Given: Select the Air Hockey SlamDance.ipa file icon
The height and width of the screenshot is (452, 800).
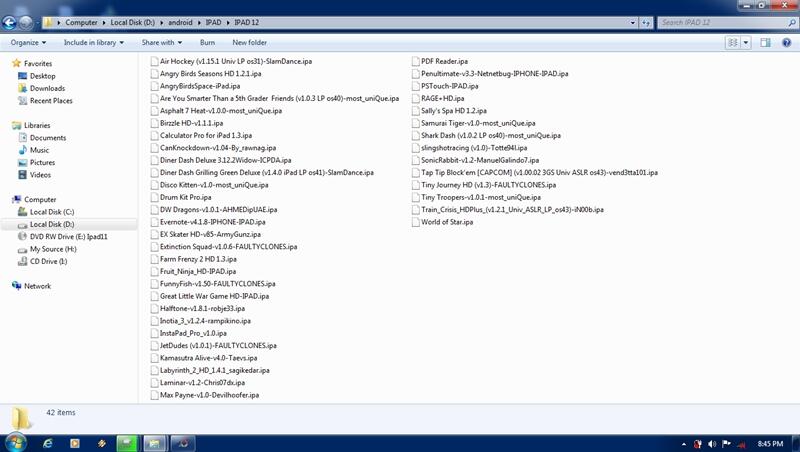Looking at the screenshot, I should coord(155,61).
